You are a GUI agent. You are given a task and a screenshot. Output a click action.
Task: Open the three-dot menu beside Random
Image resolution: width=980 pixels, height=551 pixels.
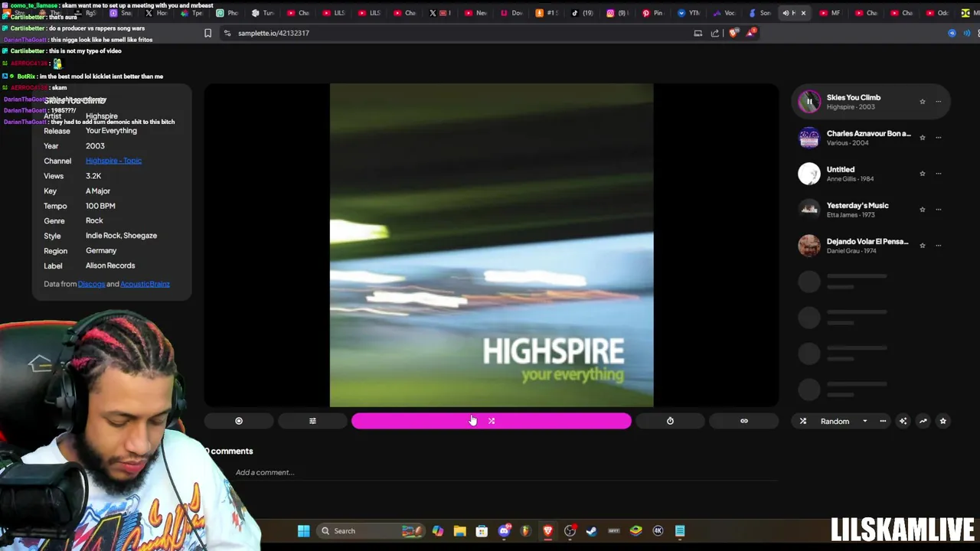pos(883,421)
